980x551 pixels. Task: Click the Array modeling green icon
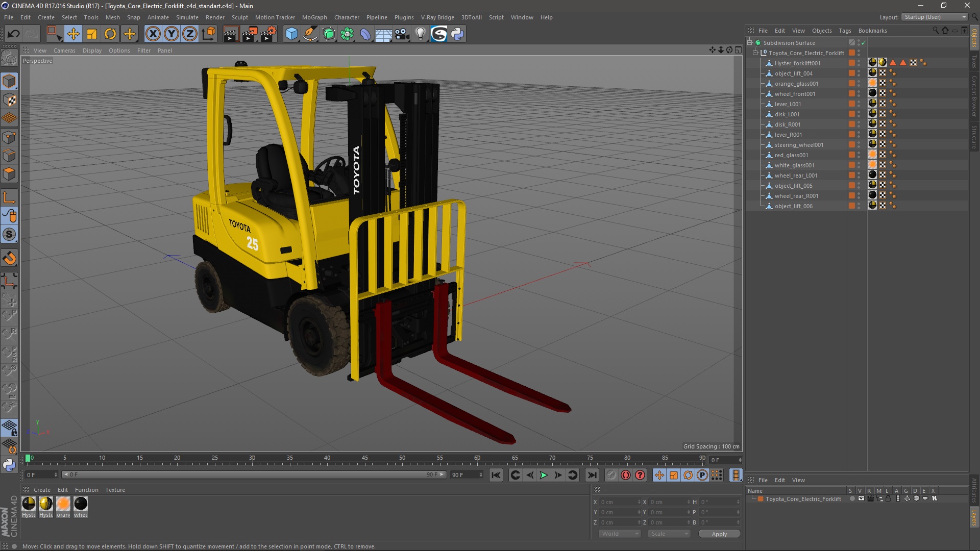(x=347, y=34)
